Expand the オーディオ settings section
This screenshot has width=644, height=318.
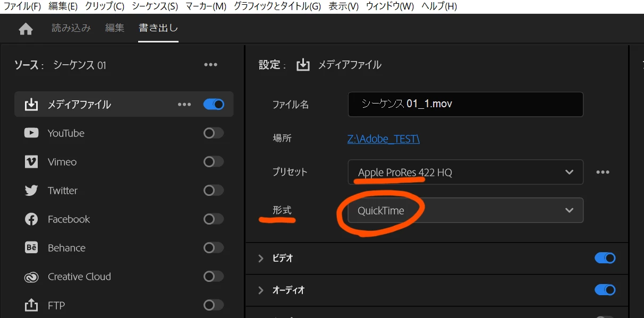tap(261, 290)
